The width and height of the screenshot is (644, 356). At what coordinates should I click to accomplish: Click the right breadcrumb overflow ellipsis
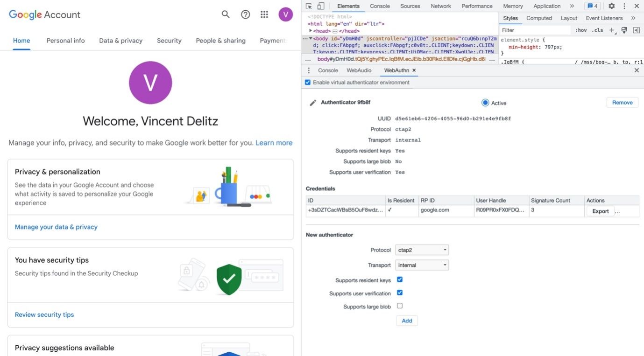coord(491,60)
